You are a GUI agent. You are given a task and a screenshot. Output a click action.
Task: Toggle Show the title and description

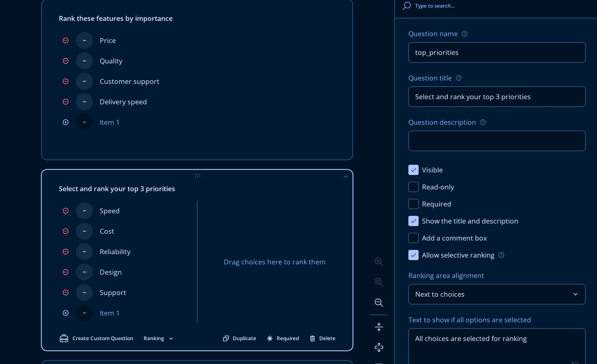click(x=413, y=221)
